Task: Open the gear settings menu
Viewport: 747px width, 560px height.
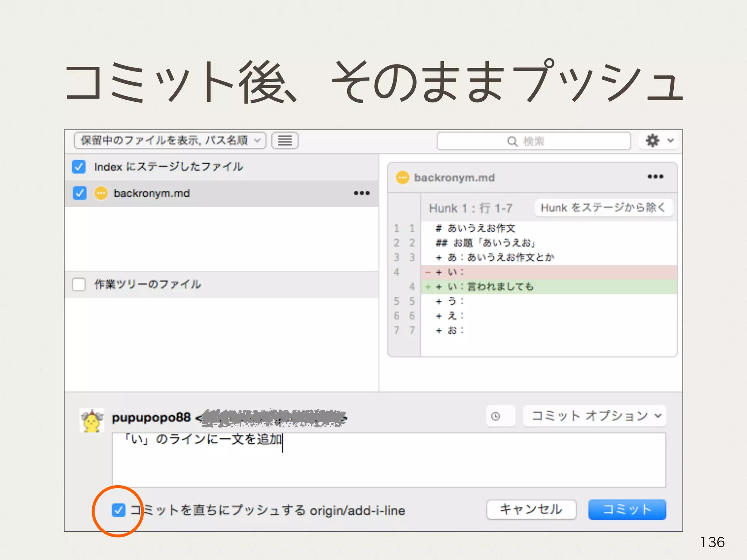Action: pyautogui.click(x=653, y=141)
